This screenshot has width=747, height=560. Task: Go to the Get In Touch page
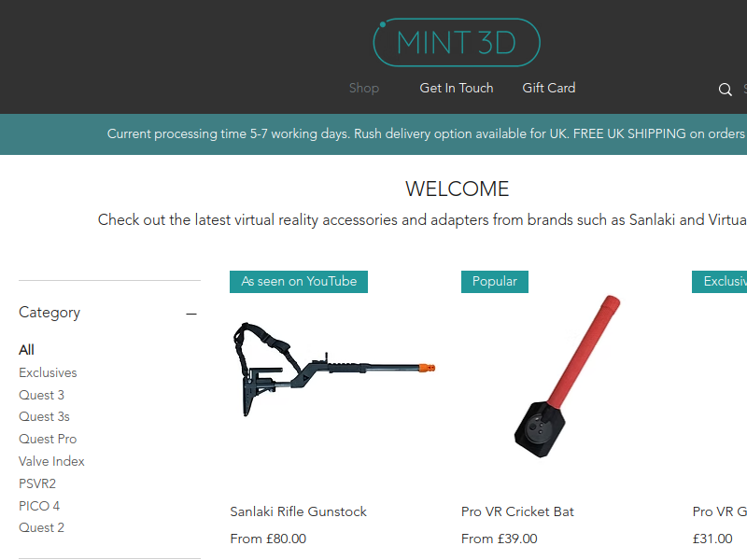457,88
